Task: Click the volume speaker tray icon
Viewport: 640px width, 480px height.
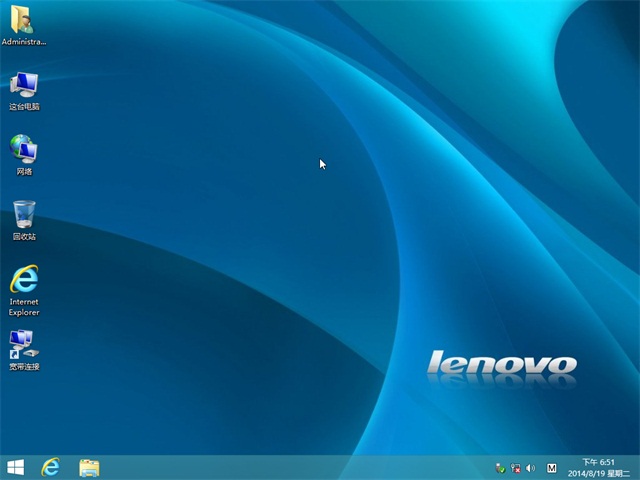Action: pos(530,468)
